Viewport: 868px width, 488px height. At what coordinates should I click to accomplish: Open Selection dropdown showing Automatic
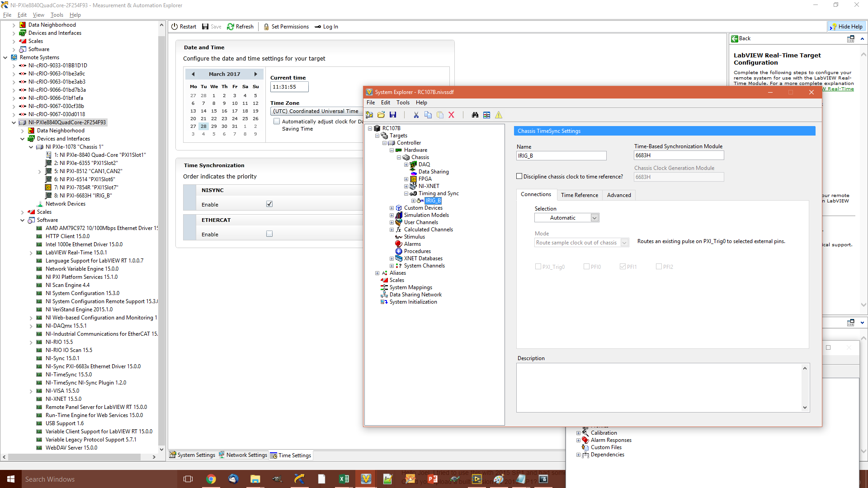pos(567,218)
